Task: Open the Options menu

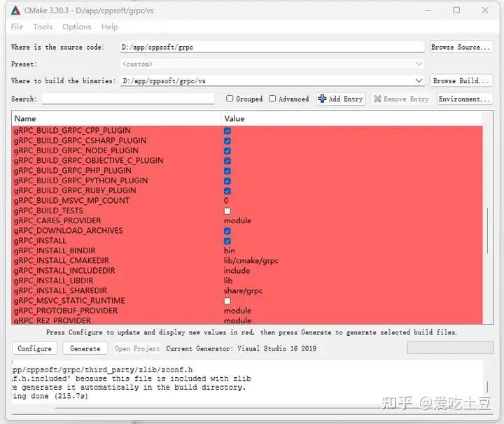Action: (x=76, y=27)
